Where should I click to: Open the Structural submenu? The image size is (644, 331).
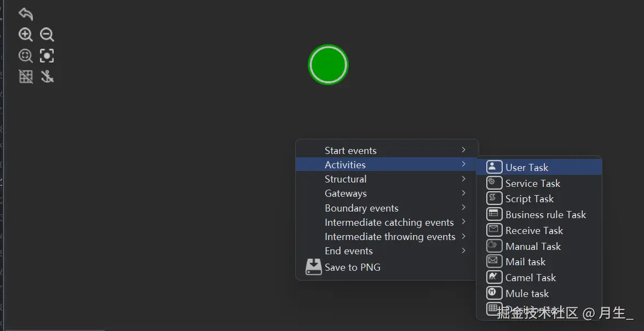[x=346, y=179]
